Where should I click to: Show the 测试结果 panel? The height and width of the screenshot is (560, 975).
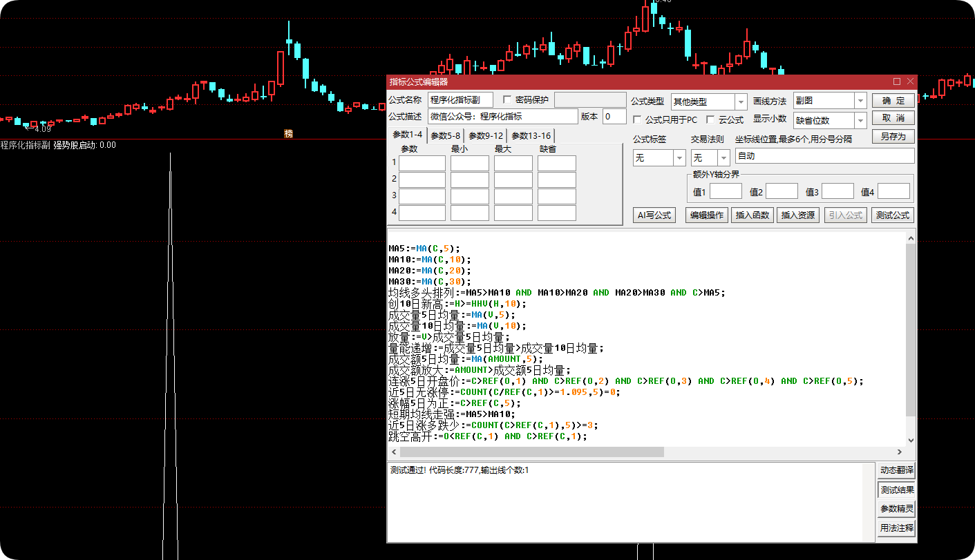click(897, 490)
